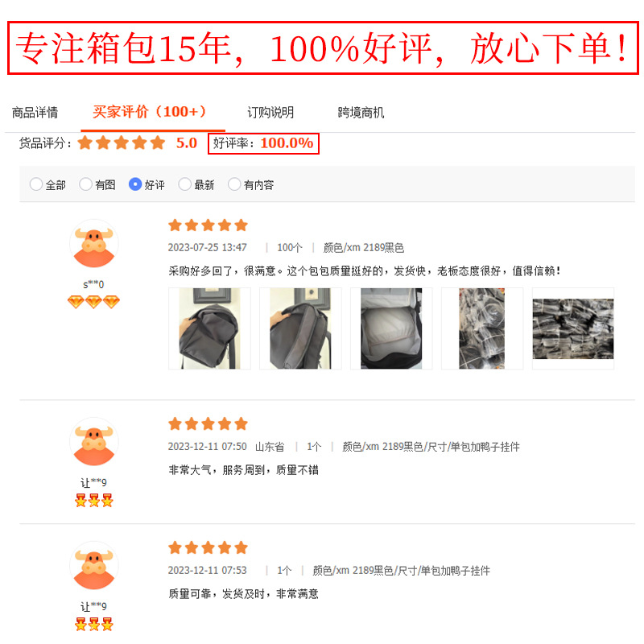Click the five-star 货品评分 rating stars
Viewport: 644px width, 644px height.
[122, 143]
